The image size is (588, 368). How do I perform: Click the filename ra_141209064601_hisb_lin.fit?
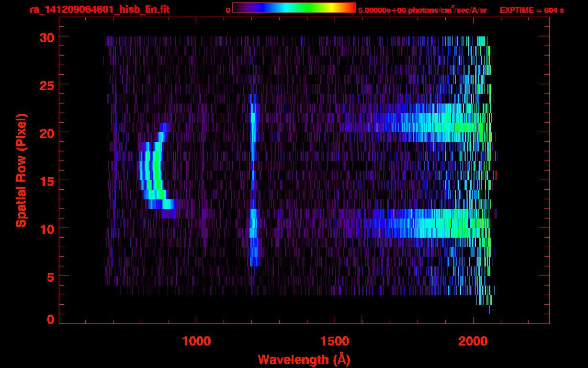point(99,10)
